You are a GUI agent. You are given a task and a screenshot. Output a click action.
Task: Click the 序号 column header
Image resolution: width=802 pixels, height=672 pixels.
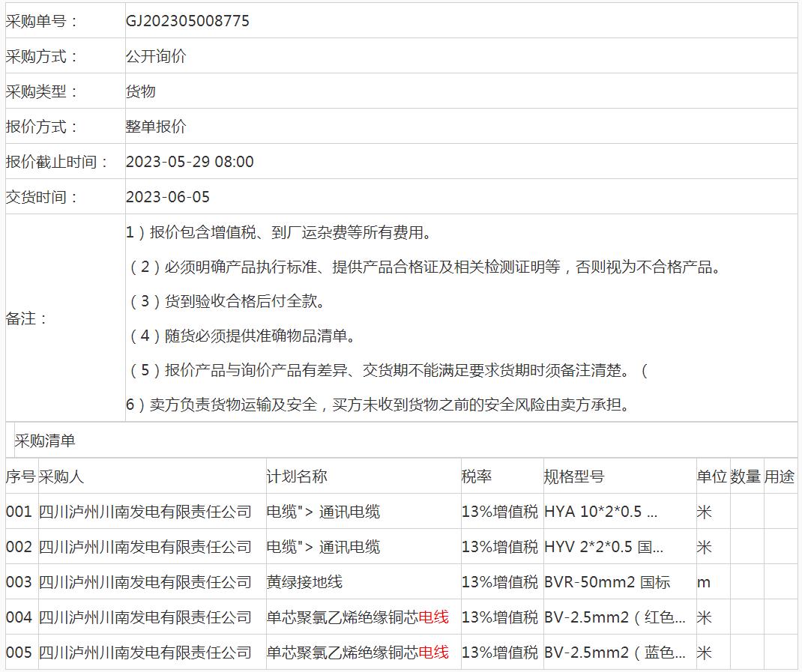[20, 476]
